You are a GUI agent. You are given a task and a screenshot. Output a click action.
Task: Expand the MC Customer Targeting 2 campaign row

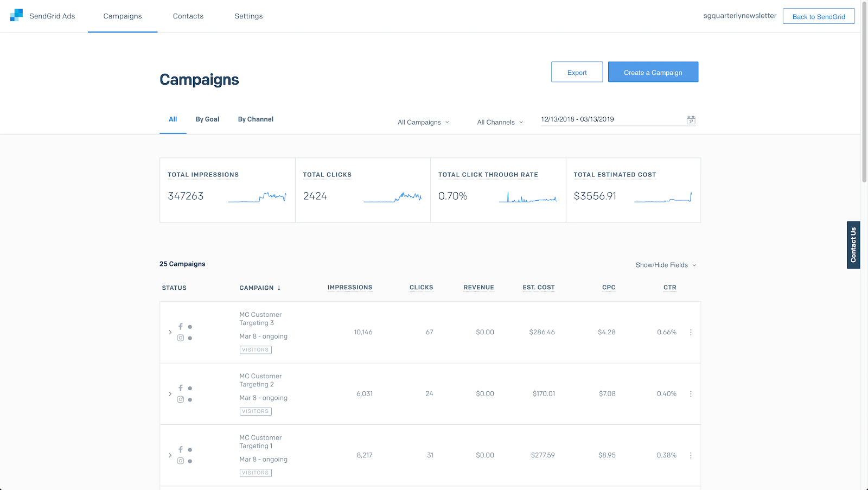(x=170, y=394)
